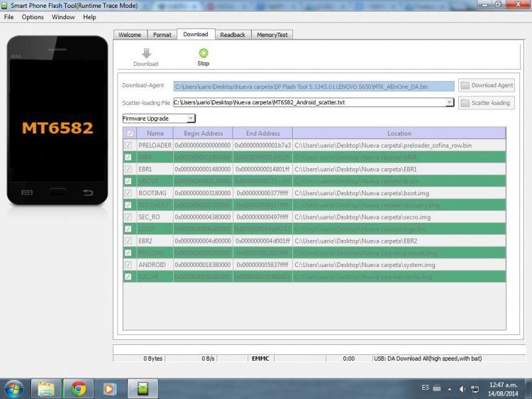
Task: Toggle the SEC_RO row checkbox
Action: (128, 217)
